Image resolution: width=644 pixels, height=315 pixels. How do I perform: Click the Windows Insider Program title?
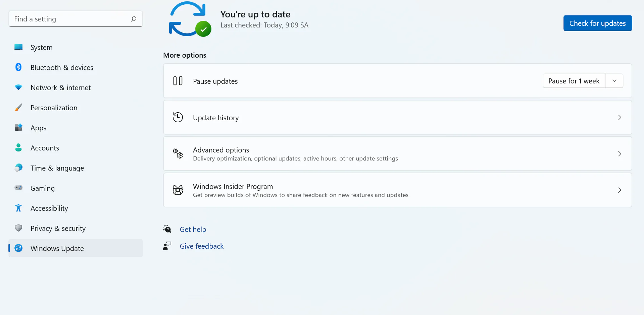pos(233,186)
